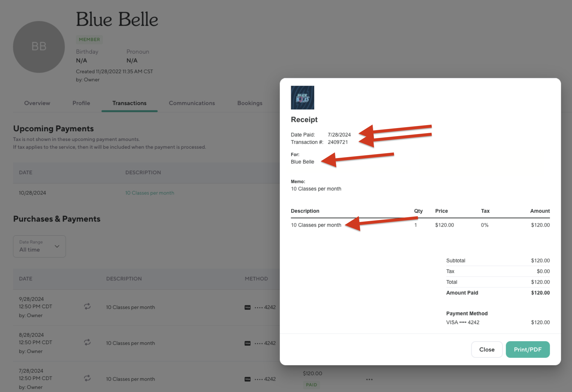Expand the Date Range dropdown
This screenshot has width=572, height=392.
pyautogui.click(x=39, y=246)
